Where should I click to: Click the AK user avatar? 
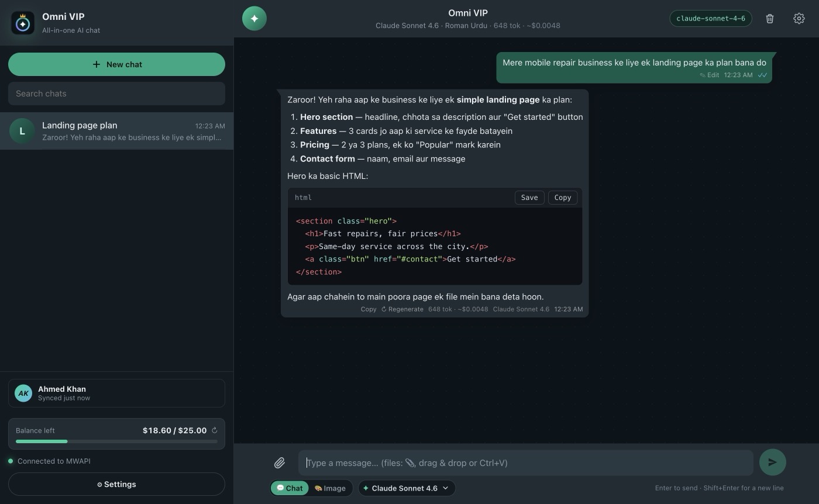pyautogui.click(x=23, y=393)
